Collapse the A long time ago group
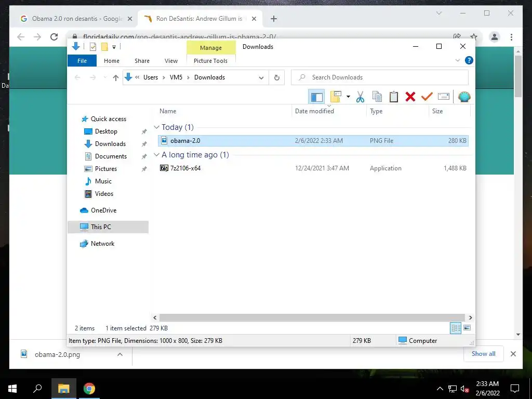 156,155
